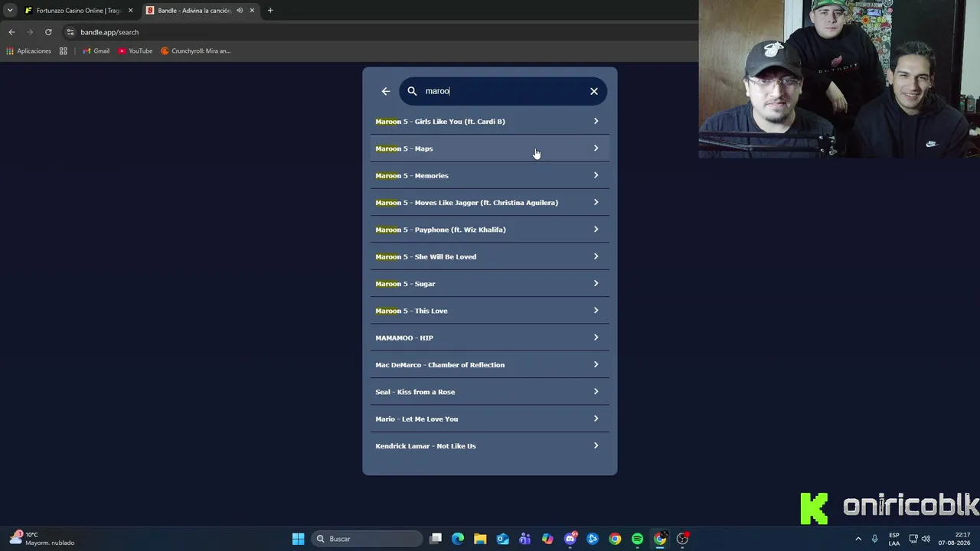The image size is (980, 551).
Task: Reload the current page
Action: pos(48,32)
